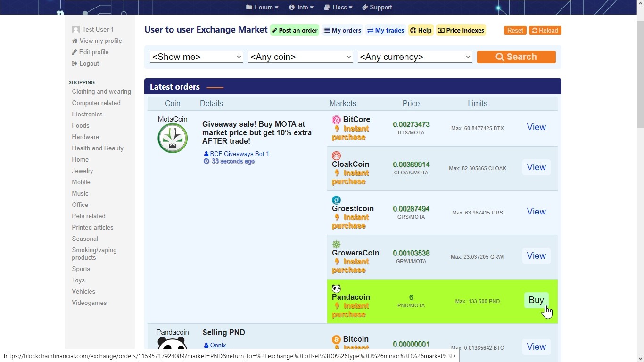Click the orange Bitcoin icon
Viewport: 644px width, 362px height.
coord(336,339)
